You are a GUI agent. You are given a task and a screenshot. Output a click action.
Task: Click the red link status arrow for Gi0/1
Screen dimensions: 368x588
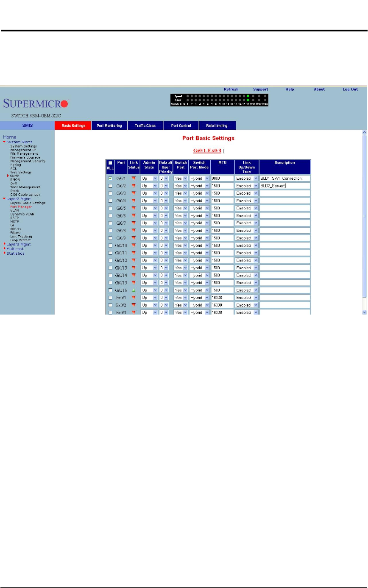pos(134,178)
